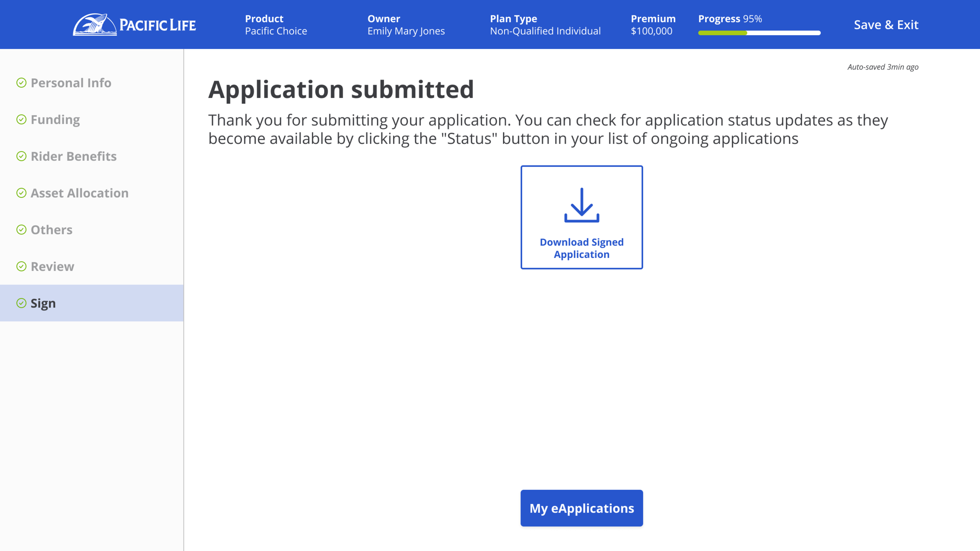Click green checkmark beside Rider Benefits
Image resolution: width=980 pixels, height=551 pixels.
click(x=22, y=156)
